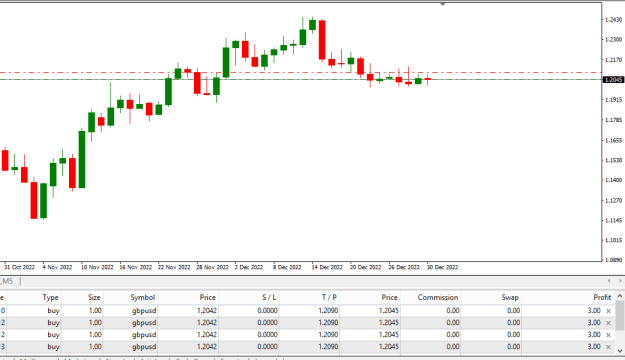Click the 14 Dec 2022 date label
625x360 pixels.
327,267
